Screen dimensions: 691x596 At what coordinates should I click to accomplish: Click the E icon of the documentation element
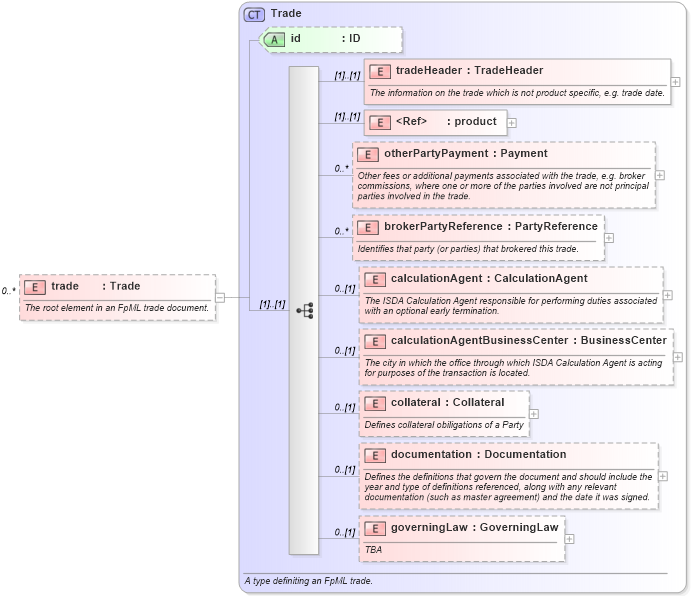click(375, 455)
